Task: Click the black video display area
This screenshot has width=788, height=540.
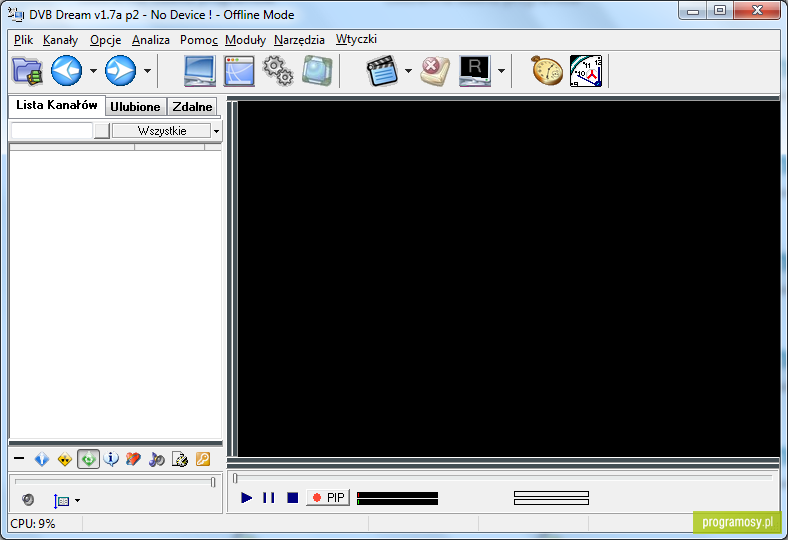Action: tap(509, 279)
